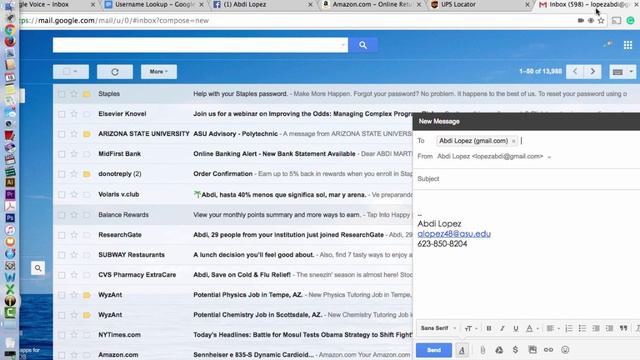Apply bold formatting in compose toolbar
The height and width of the screenshot is (360, 640).
(x=489, y=328)
